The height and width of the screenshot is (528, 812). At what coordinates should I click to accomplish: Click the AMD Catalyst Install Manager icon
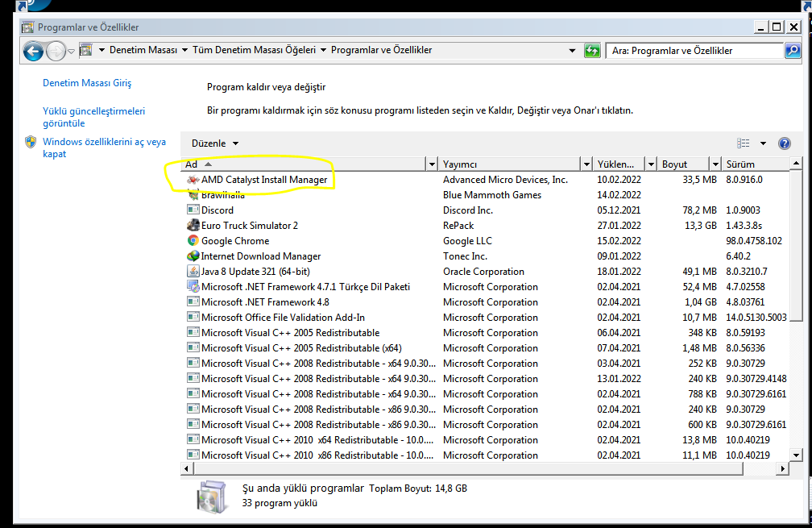(x=193, y=180)
